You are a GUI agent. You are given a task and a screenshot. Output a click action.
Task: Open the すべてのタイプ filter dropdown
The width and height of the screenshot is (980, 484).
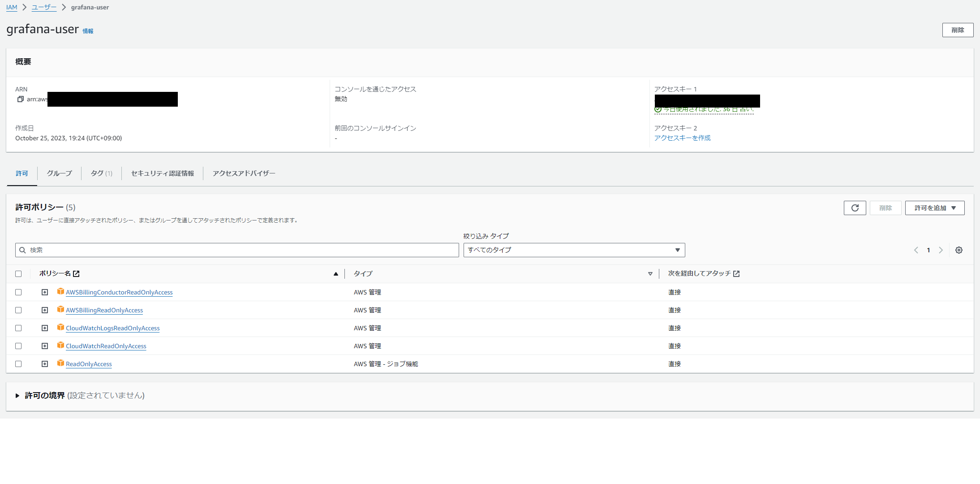[x=574, y=250]
